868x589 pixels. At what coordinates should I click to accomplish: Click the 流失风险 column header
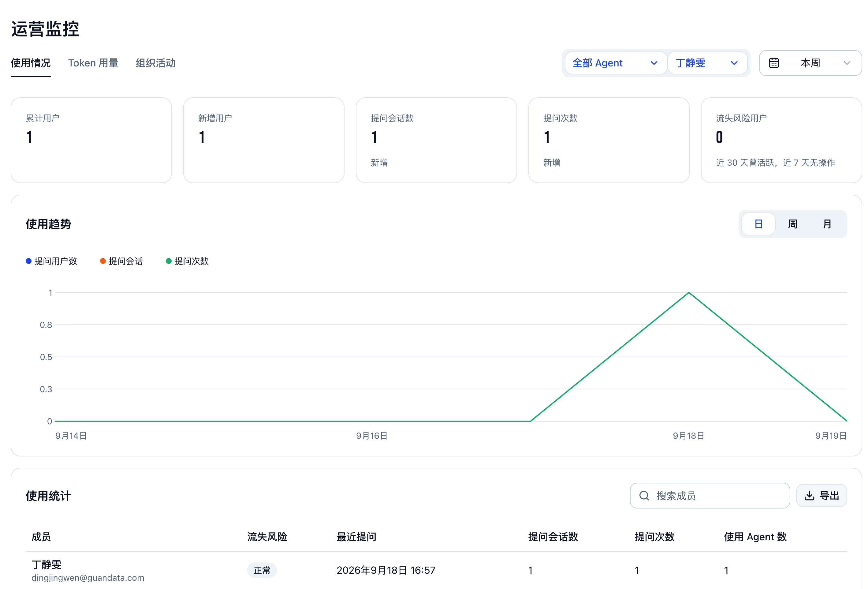(x=267, y=537)
